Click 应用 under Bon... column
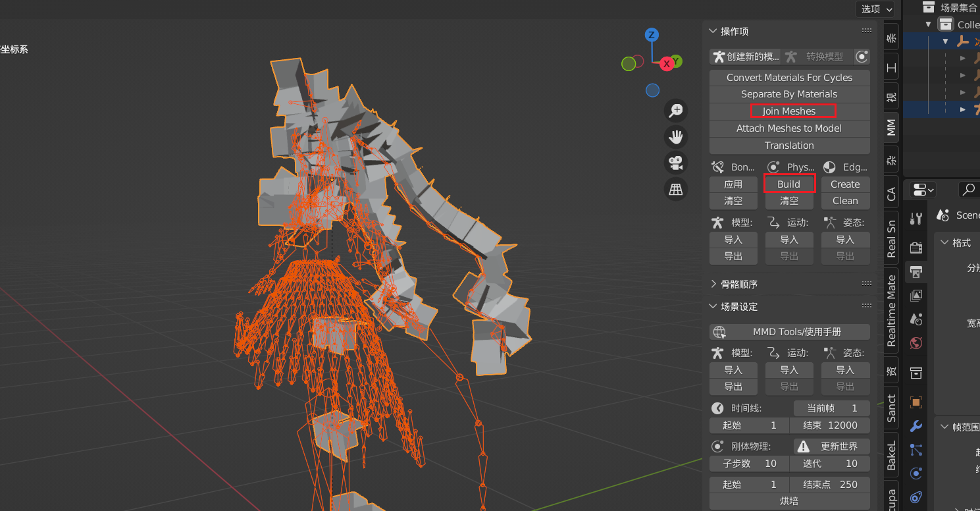This screenshot has width=980, height=511. click(x=733, y=184)
